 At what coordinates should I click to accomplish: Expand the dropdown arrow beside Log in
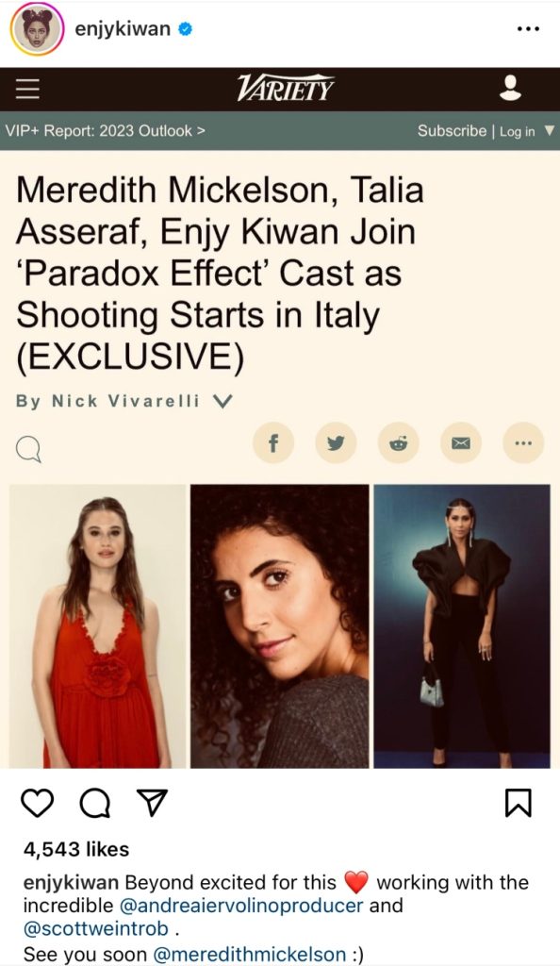coord(550,130)
